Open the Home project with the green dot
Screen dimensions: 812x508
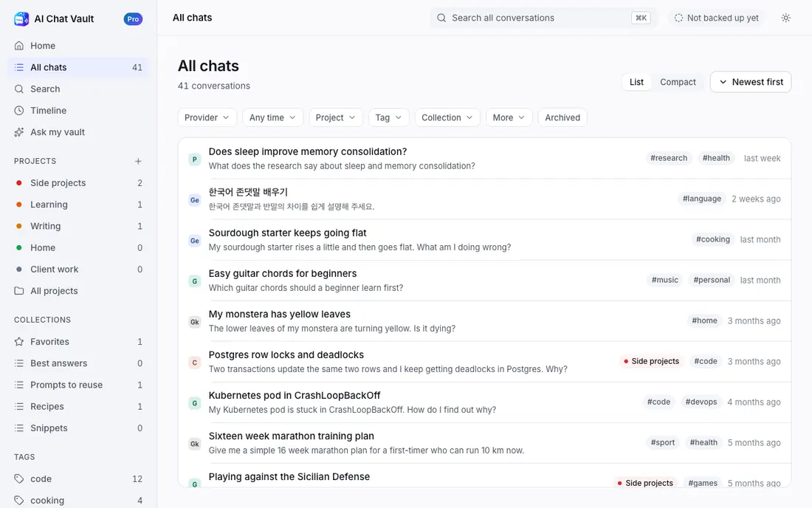click(78, 247)
